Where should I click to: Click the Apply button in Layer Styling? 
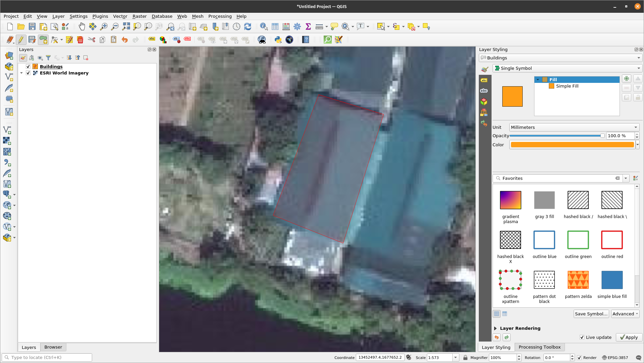(x=629, y=337)
